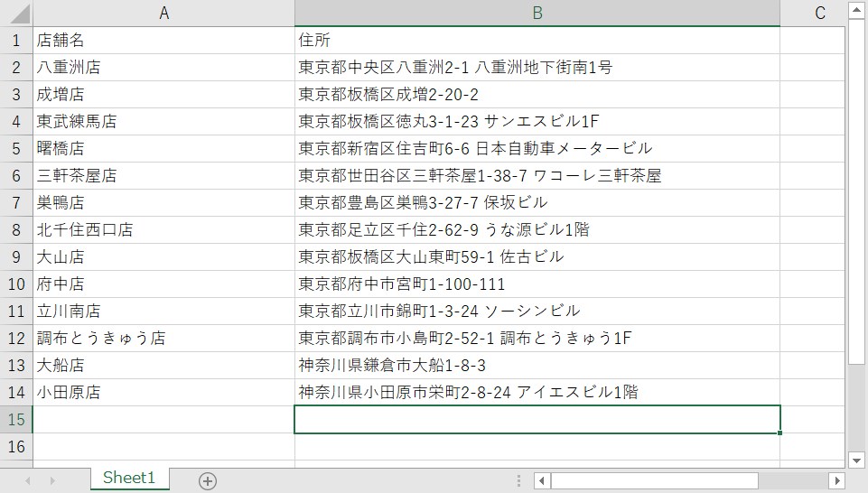Click empty cell A15
This screenshot has width=868, height=493.
(163, 420)
